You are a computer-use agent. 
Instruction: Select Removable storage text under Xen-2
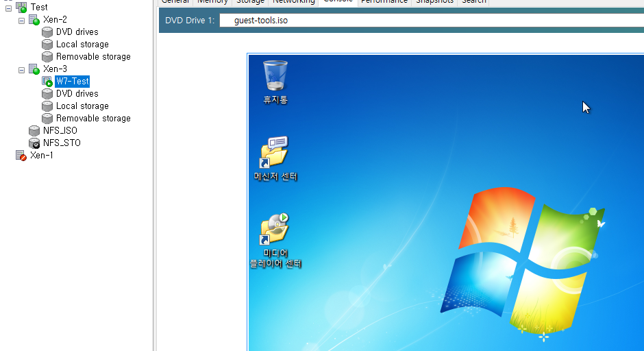coord(93,57)
